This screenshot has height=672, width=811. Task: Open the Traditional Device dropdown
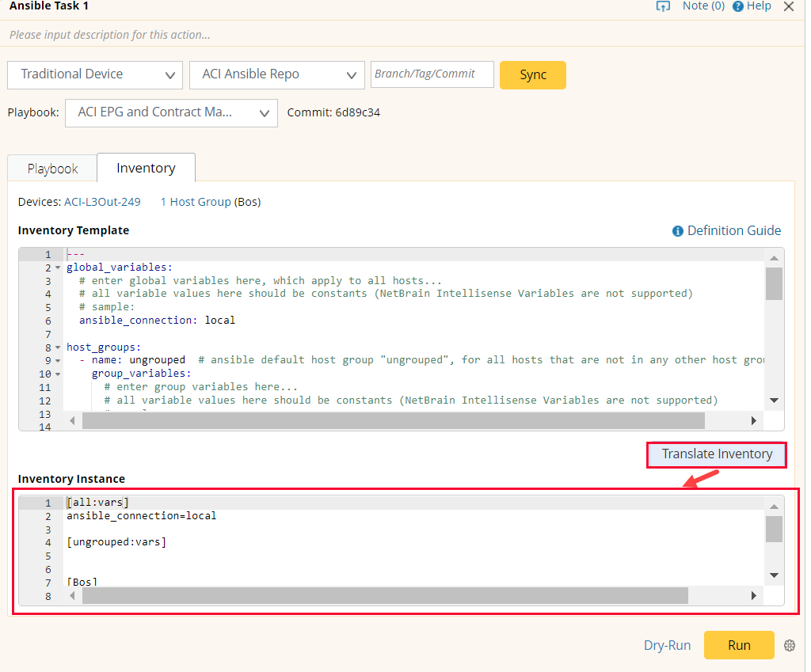pyautogui.click(x=95, y=74)
